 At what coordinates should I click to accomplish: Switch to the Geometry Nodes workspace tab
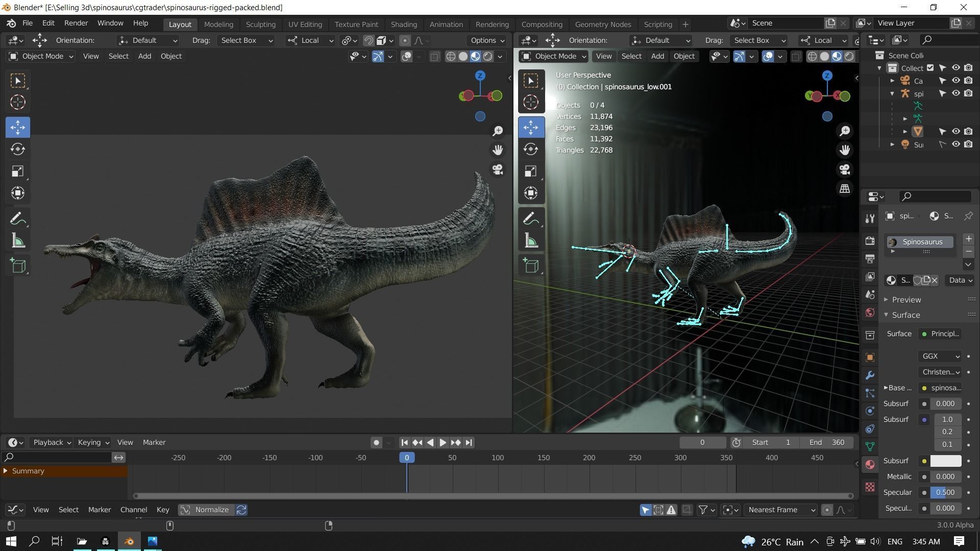click(603, 24)
